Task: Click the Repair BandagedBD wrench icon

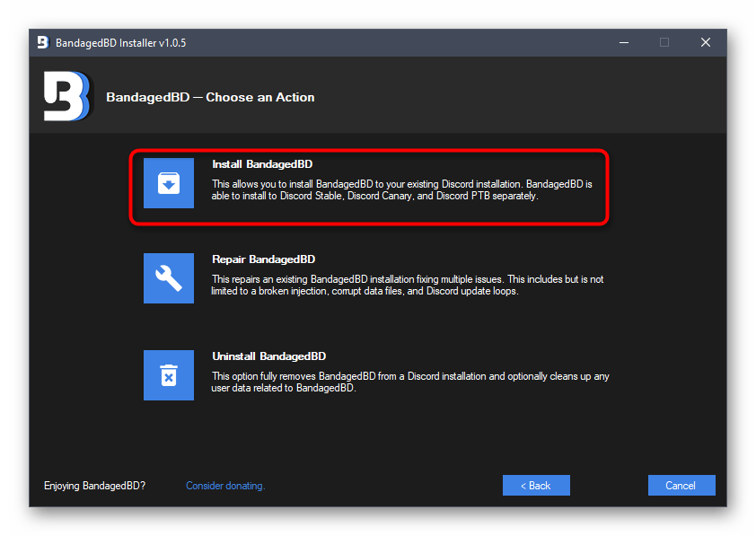Action: [x=169, y=278]
